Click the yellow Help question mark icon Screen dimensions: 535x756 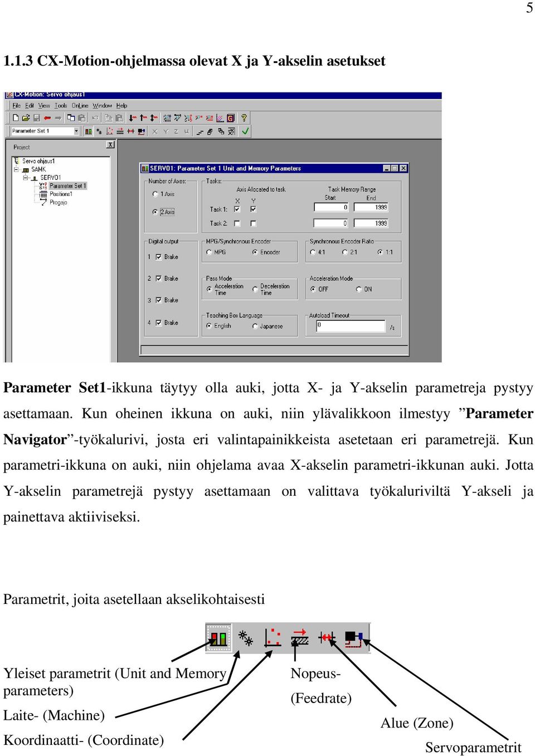tap(244, 118)
